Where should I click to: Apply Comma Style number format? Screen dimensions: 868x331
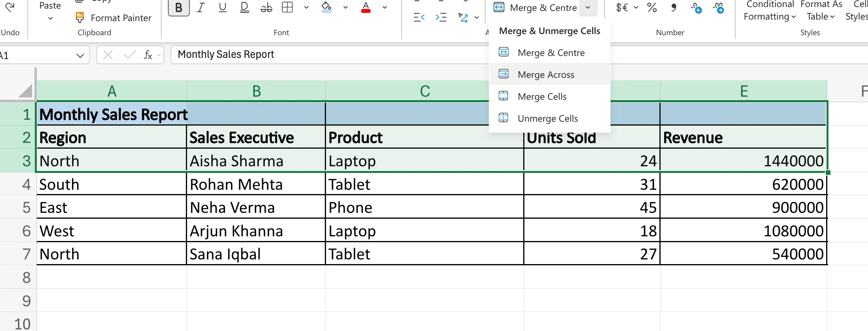click(x=673, y=7)
